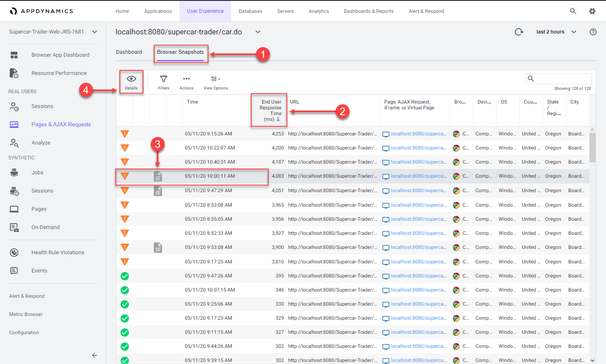This screenshot has width=606, height=364.
Task: Click snapshot document icon at 10:00:11 AM
Action: pyautogui.click(x=158, y=176)
